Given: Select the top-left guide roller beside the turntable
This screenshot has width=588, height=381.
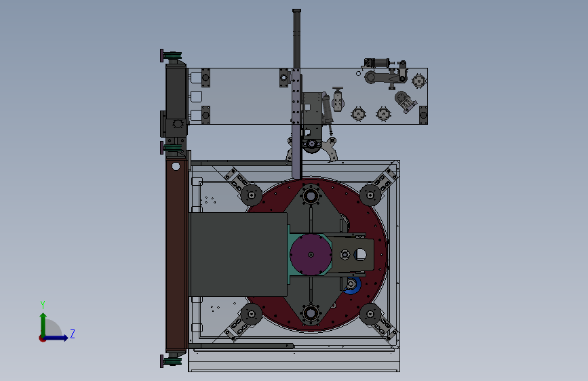Looking at the screenshot, I should point(251,195).
